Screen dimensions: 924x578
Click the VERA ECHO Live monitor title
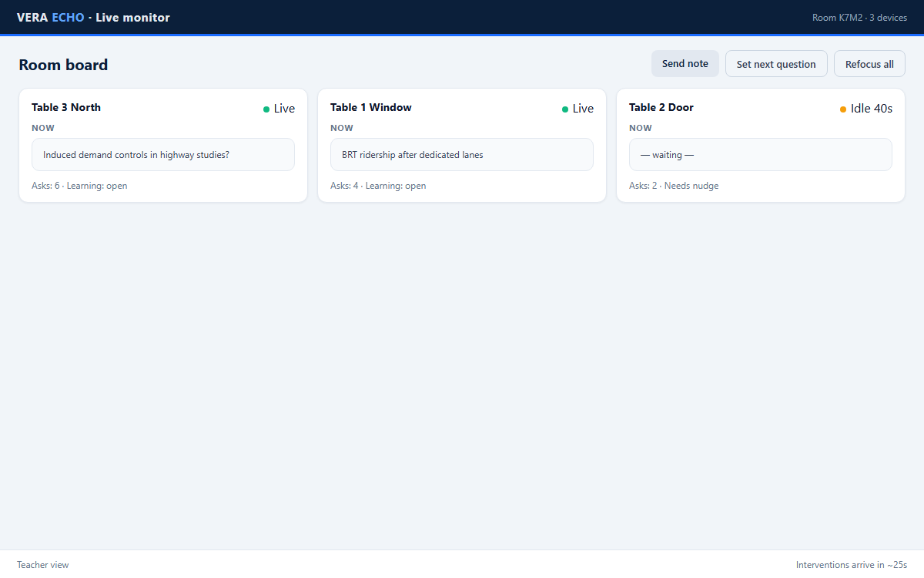pyautogui.click(x=93, y=17)
